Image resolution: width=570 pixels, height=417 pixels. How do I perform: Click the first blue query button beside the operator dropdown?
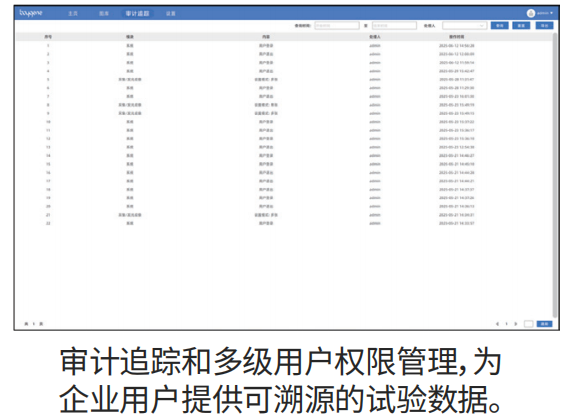coord(499,25)
